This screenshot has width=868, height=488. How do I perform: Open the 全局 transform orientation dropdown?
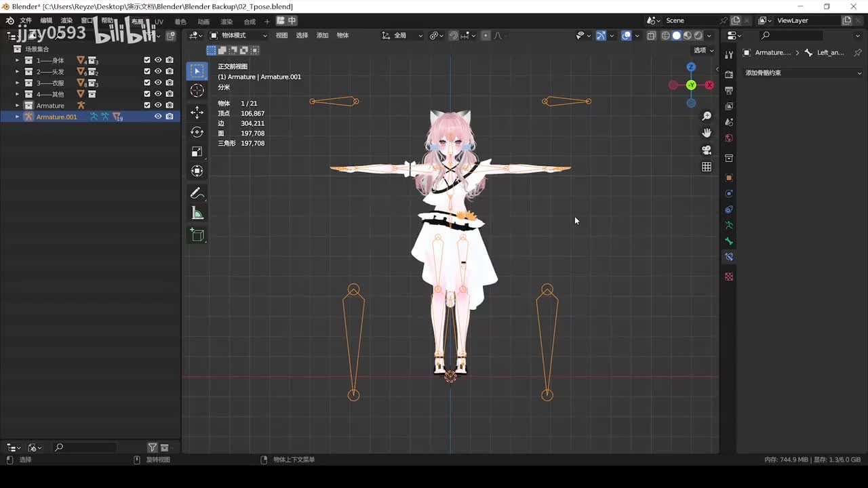[402, 35]
